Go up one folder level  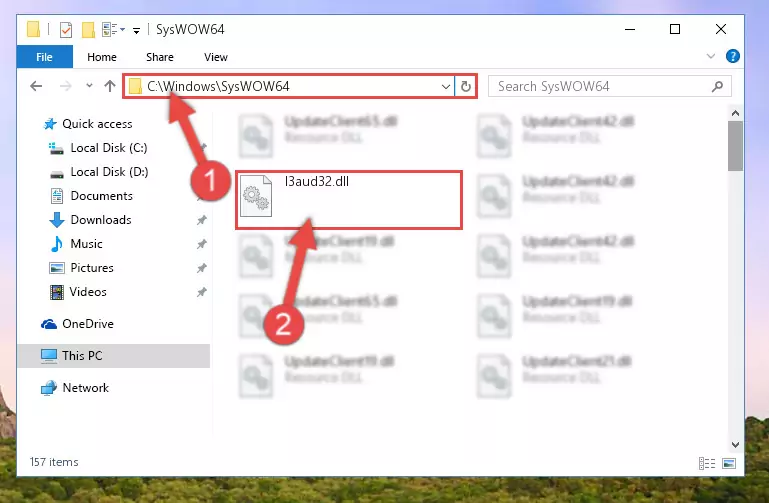[x=110, y=86]
